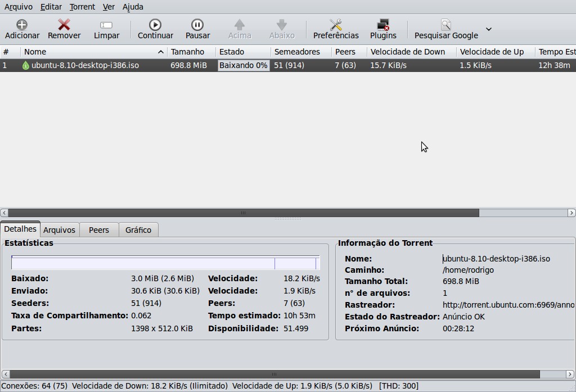576x392 pixels.
Task: Sort by Velocidade de Down column
Action: coord(411,52)
